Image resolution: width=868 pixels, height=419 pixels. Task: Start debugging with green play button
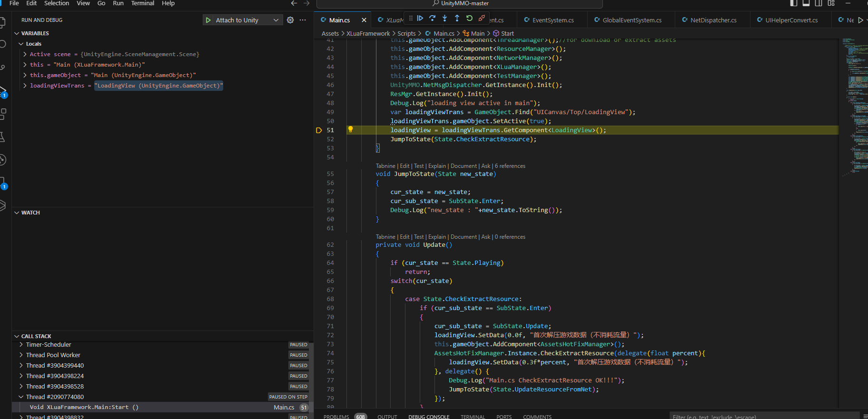click(x=208, y=20)
